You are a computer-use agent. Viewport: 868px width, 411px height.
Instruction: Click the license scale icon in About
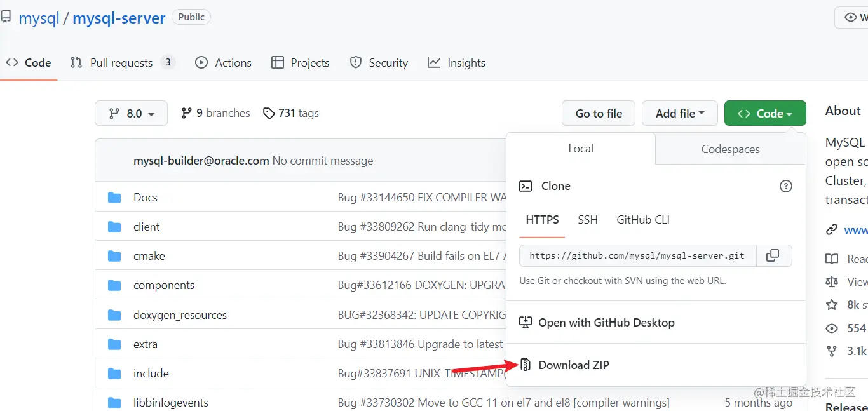pyautogui.click(x=831, y=281)
